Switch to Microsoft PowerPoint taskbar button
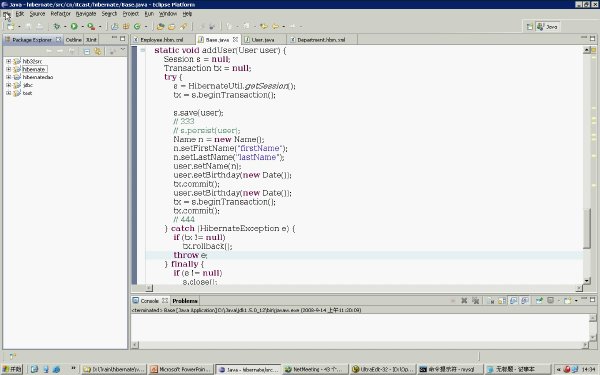 click(181, 369)
